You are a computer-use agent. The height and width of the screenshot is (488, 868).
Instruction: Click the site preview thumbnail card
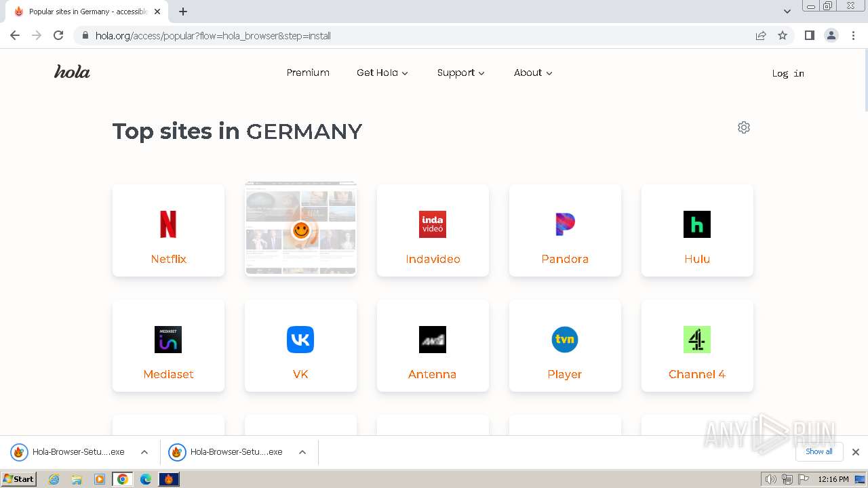(300, 229)
